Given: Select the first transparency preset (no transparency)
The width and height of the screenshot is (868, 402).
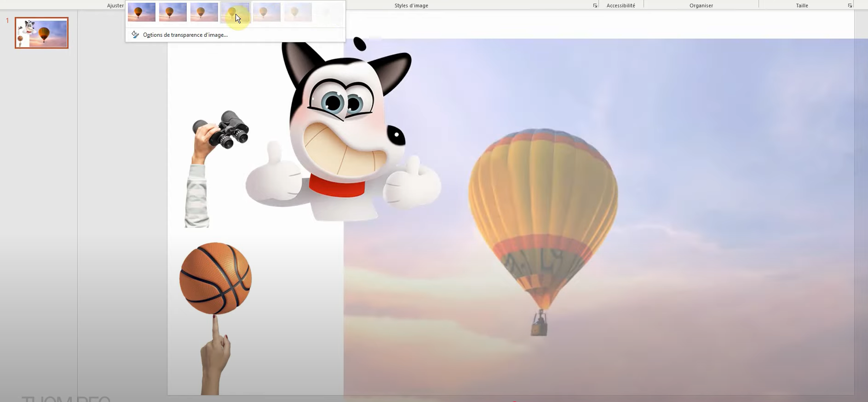Looking at the screenshot, I should [142, 12].
